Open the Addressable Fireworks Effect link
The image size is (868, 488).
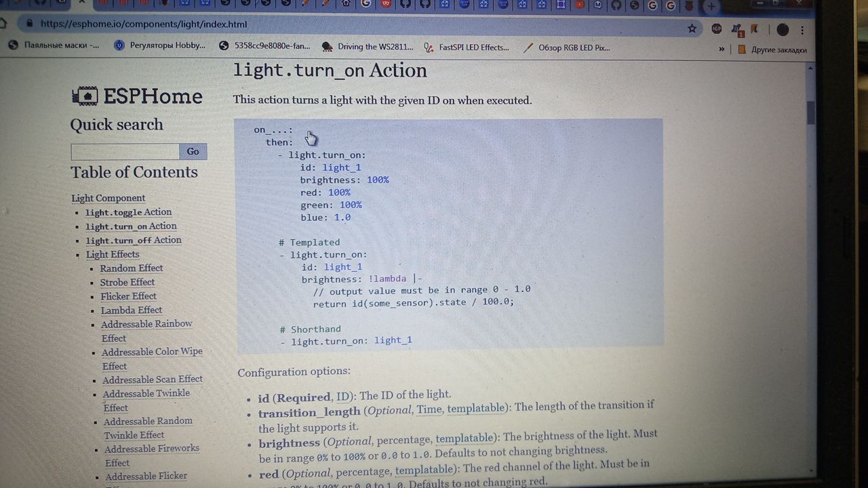[x=152, y=455]
